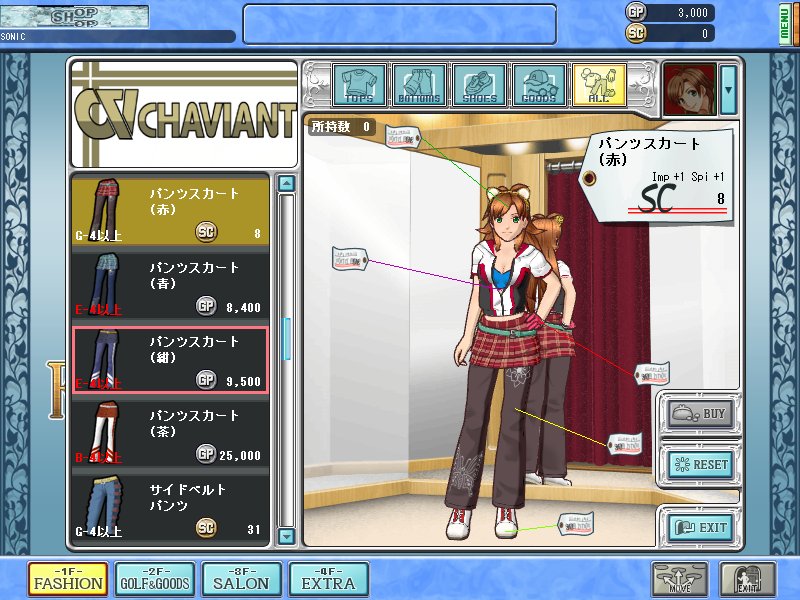Select the TOPS category icon
The height and width of the screenshot is (600, 800).
click(360, 85)
